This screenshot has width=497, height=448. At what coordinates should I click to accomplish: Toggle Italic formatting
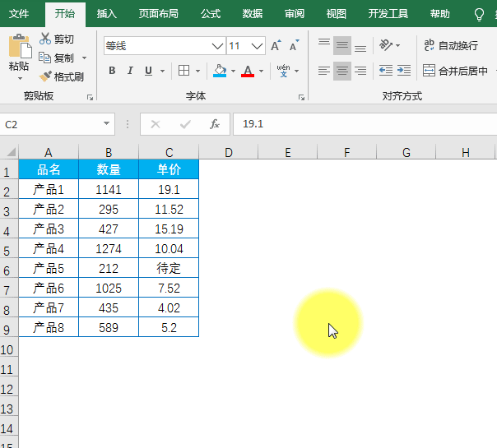point(130,71)
